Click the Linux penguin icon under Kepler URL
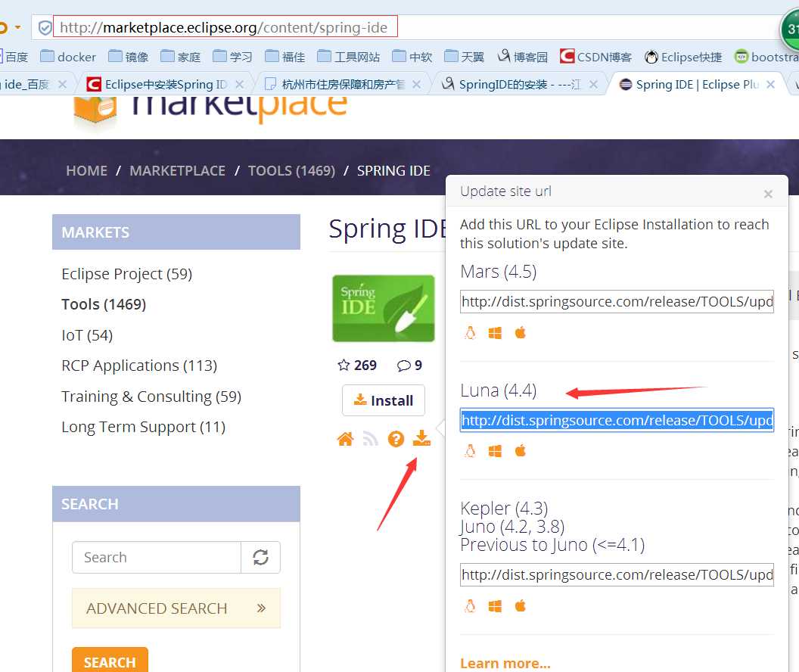Viewport: 799px width, 672px height. [470, 606]
